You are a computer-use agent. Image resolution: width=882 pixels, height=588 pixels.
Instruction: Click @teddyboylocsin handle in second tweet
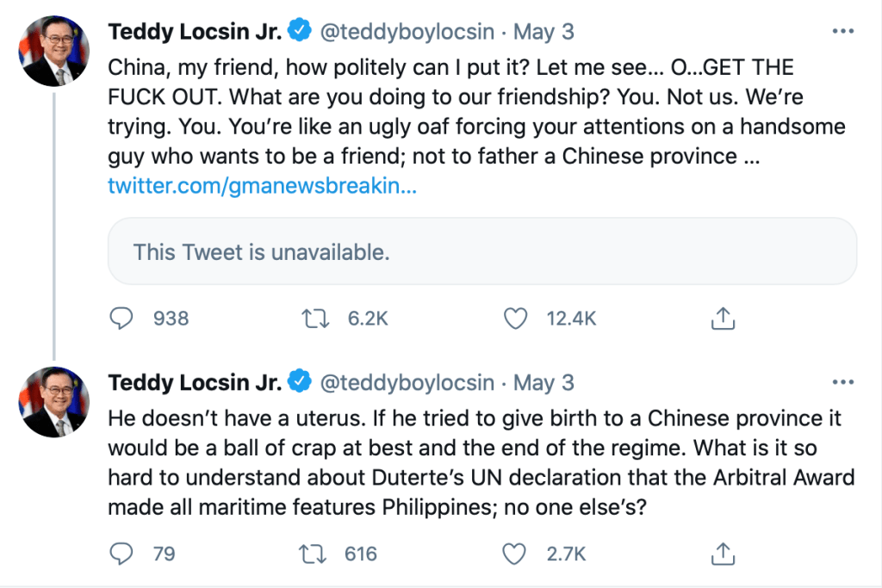click(407, 381)
